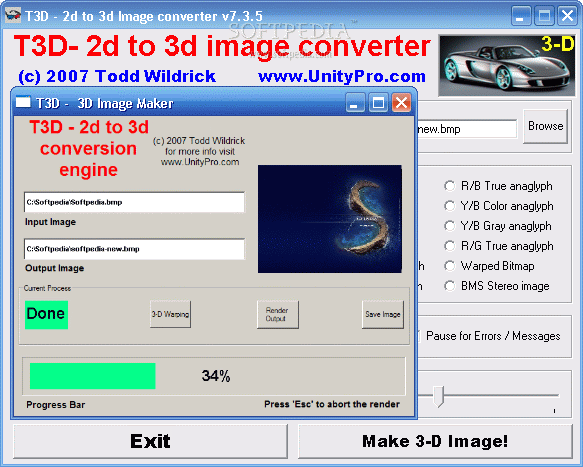This screenshot has width=583, height=467.
Task: Click the Render Output button
Action: point(277,315)
